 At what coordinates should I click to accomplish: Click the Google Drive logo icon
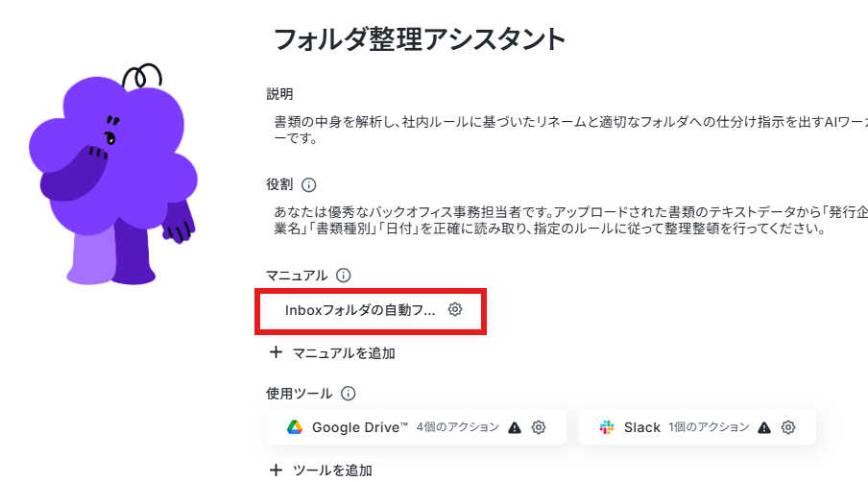[295, 427]
